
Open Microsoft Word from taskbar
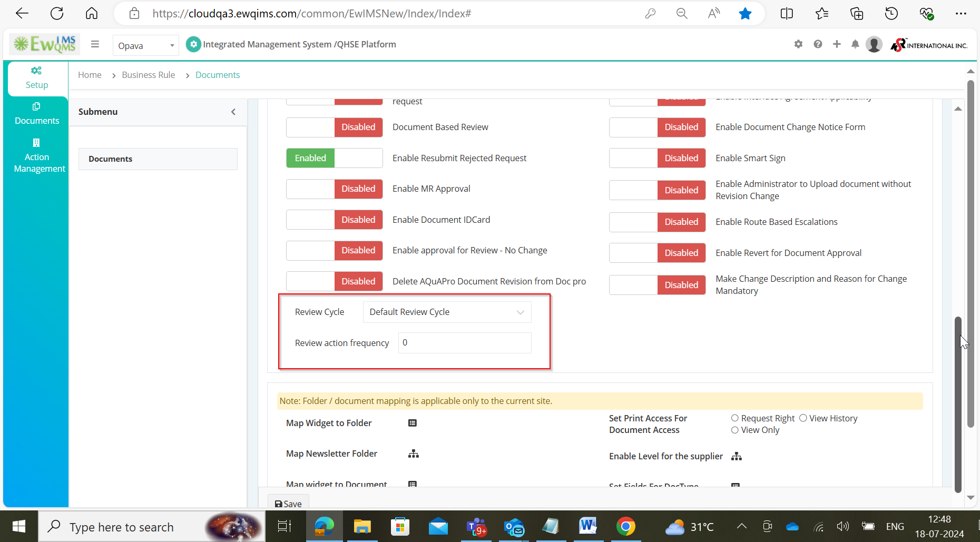coord(588,526)
